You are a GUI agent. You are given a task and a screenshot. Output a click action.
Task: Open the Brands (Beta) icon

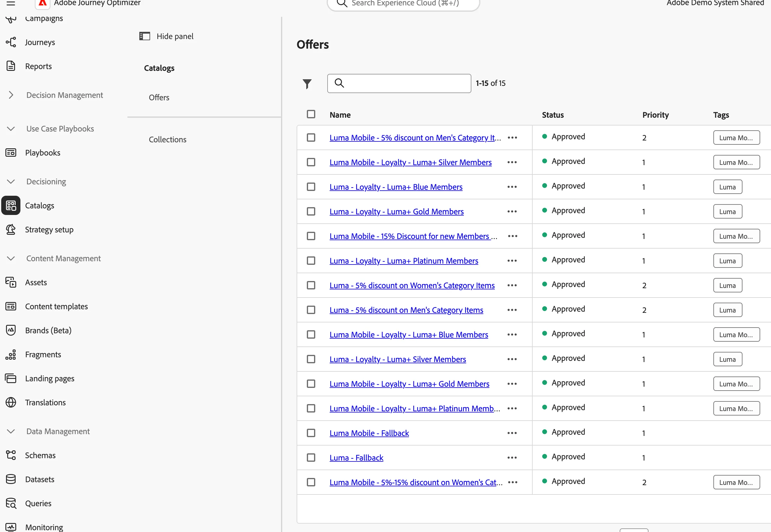(11, 330)
